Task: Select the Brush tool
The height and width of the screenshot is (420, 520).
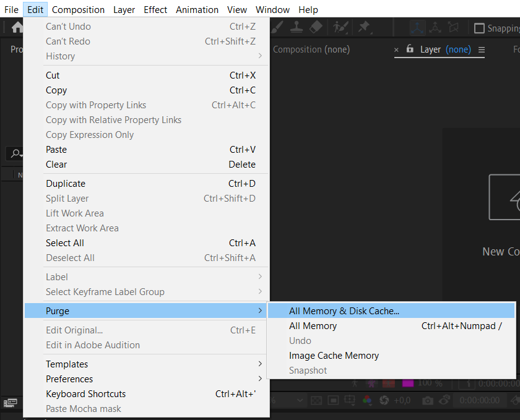Action: click(277, 27)
